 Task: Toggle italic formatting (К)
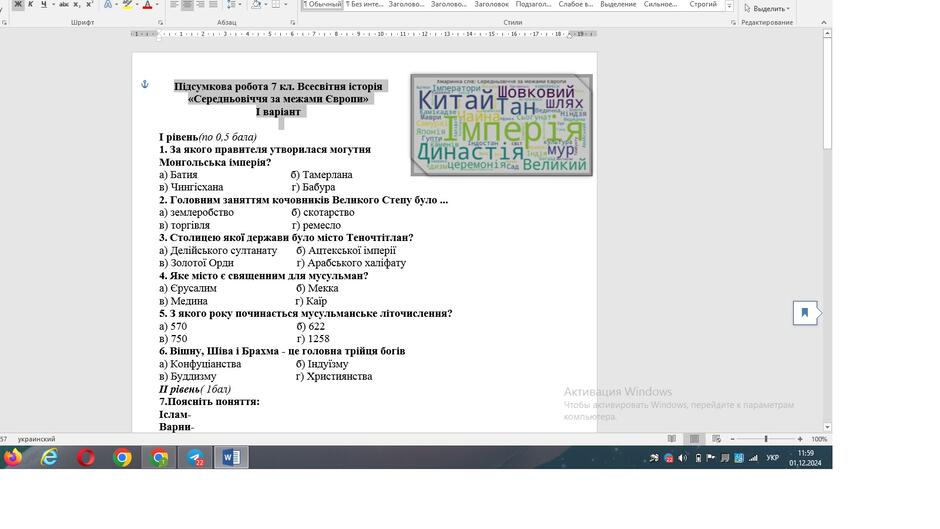pos(31,4)
